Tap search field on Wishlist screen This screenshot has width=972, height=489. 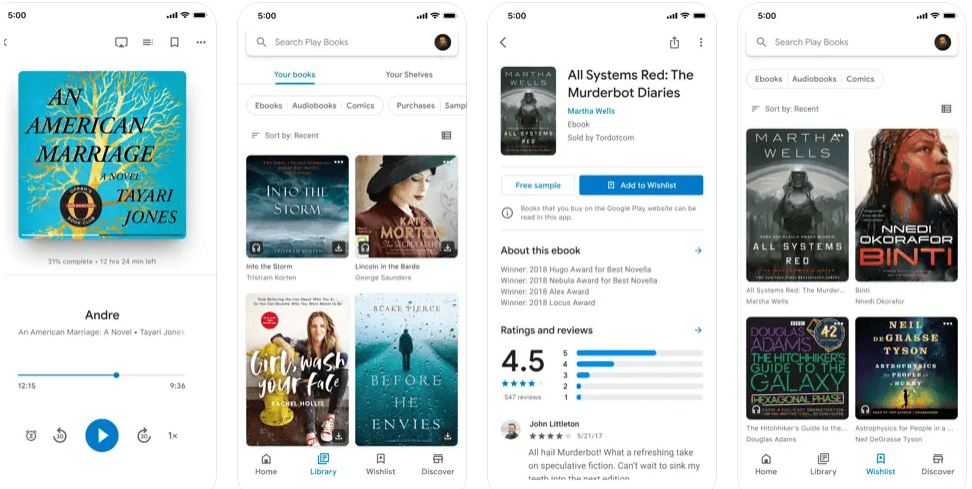click(852, 42)
